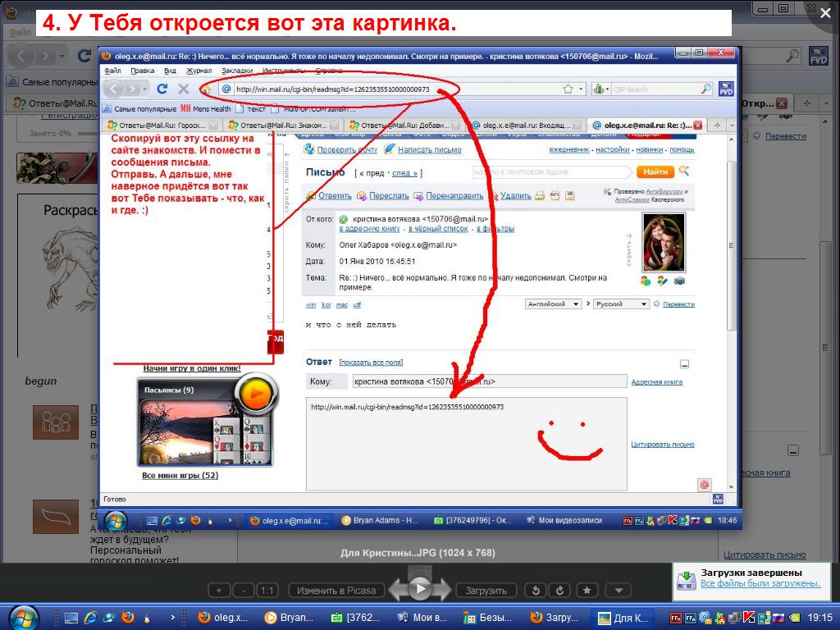Switch to the Безы... window on the bottom taskbar
840x630 pixels.
488,618
